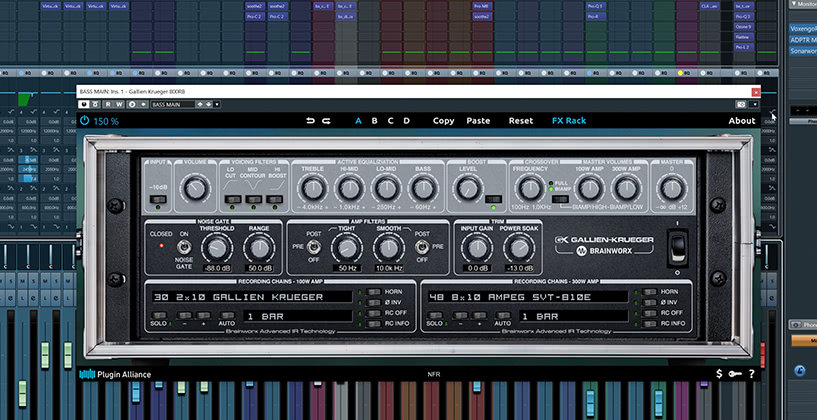Click the POWER SOAK trim knob

click(x=519, y=249)
